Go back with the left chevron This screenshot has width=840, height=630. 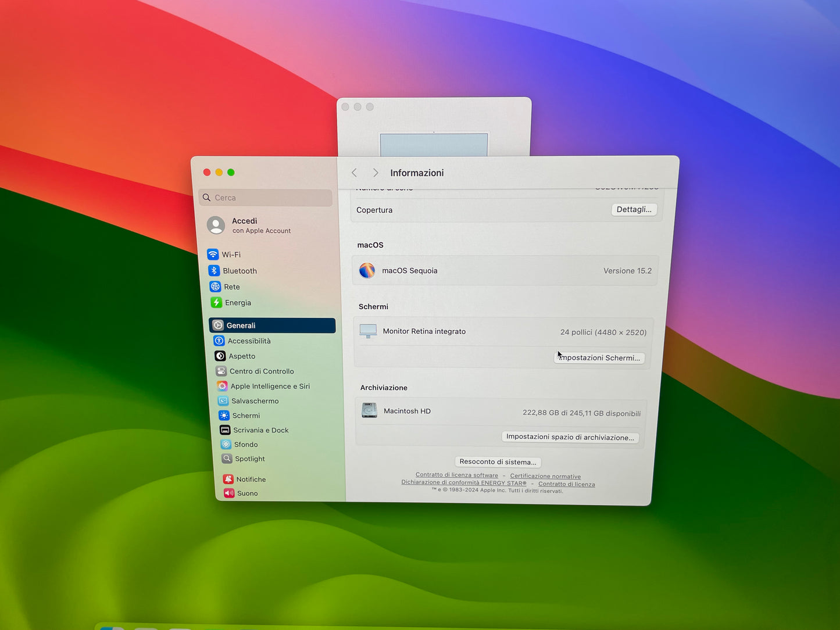(x=354, y=173)
